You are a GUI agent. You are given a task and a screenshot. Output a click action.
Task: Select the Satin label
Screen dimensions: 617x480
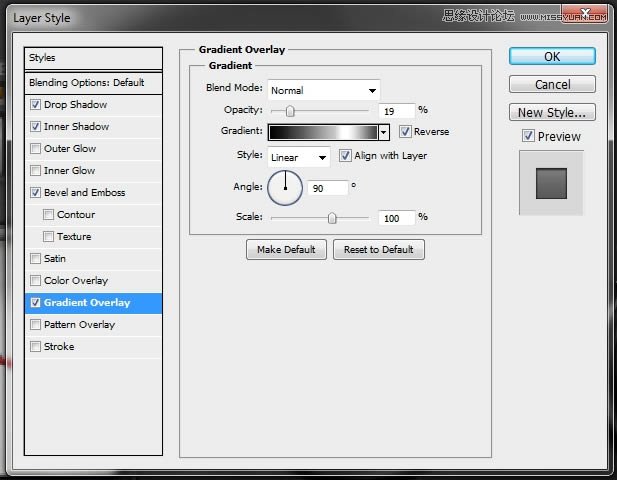(x=55, y=259)
